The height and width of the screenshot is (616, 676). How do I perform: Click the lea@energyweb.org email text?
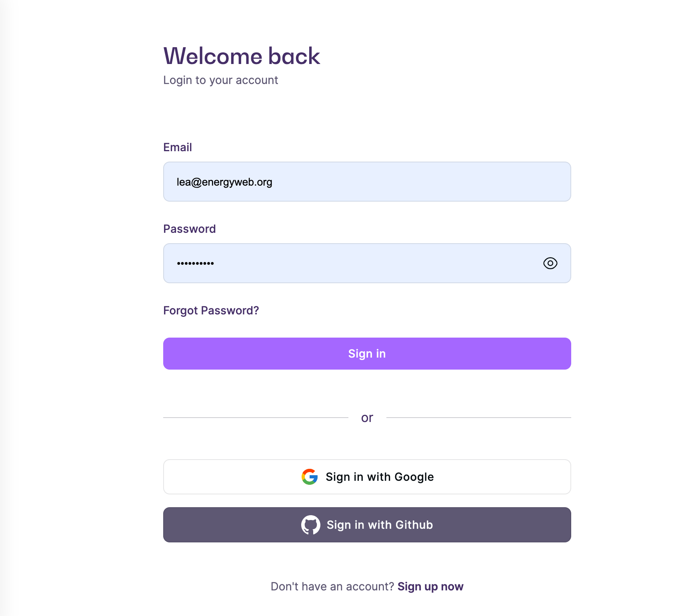pos(224,182)
